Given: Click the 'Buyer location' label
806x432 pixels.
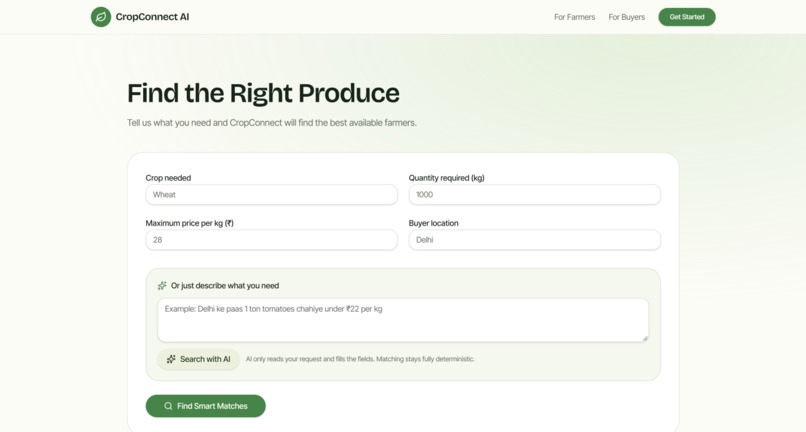Looking at the screenshot, I should click(433, 223).
